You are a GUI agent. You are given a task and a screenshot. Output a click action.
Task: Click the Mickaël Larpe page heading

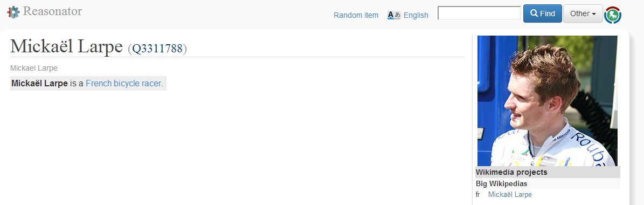coord(66,46)
